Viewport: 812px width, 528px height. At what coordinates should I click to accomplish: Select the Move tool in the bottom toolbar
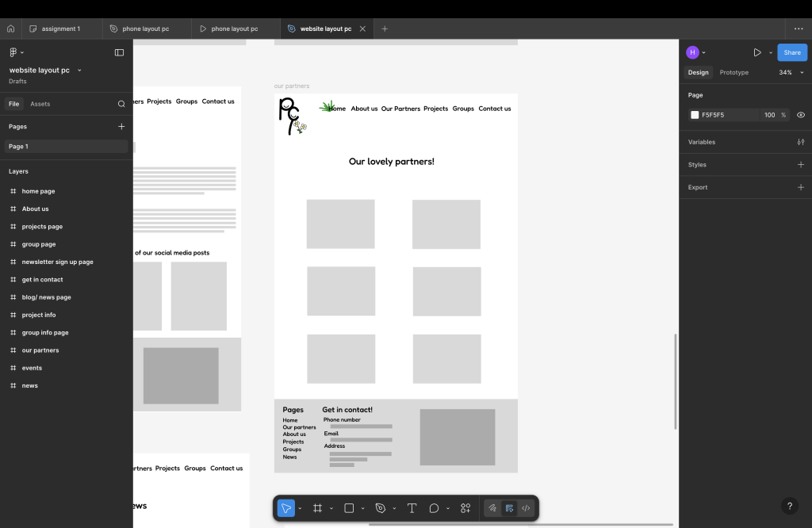click(x=286, y=508)
